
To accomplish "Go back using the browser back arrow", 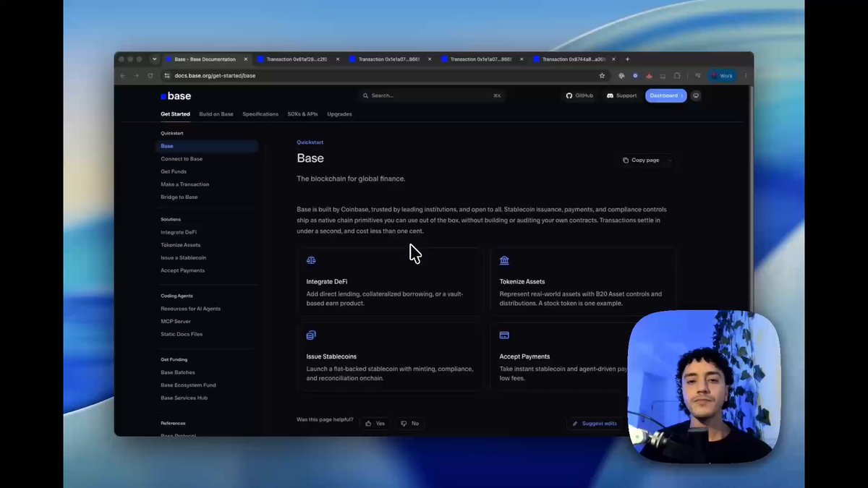I will [123, 75].
